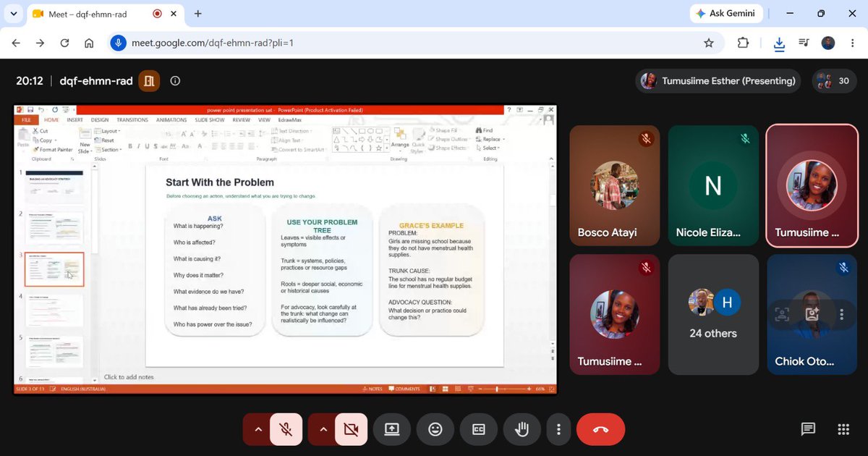Expand video settings arrow beside camera
Screen dimensions: 868x456
click(x=322, y=429)
